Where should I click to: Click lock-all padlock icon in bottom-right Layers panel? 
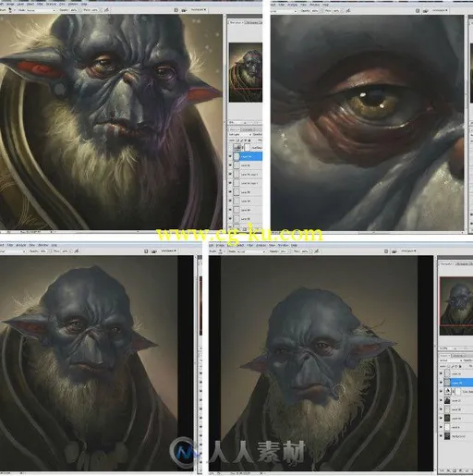(x=460, y=366)
